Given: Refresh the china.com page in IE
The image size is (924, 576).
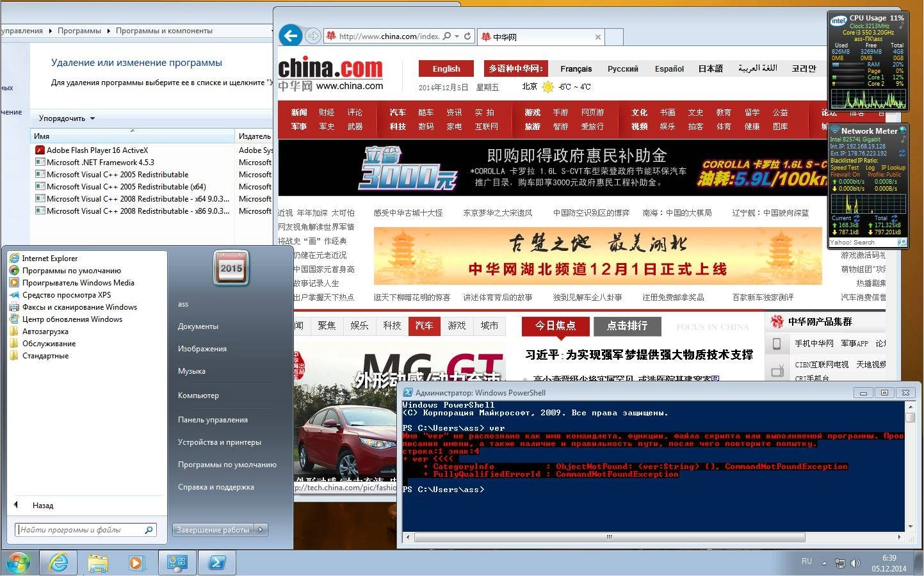Looking at the screenshot, I should point(467,36).
